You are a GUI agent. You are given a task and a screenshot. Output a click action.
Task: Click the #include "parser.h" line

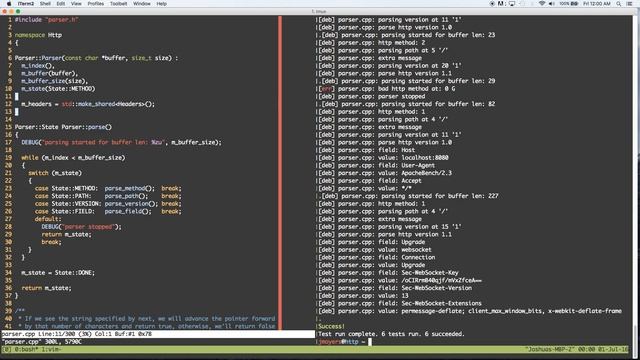[47, 20]
